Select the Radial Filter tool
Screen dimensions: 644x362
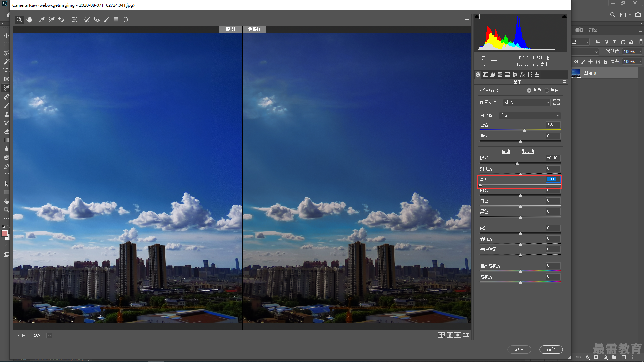pos(126,20)
